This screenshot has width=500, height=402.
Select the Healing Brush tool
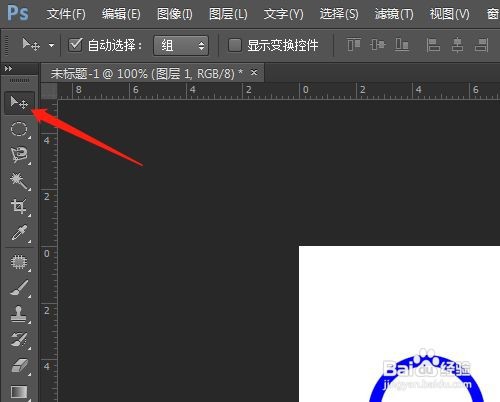pos(19,262)
